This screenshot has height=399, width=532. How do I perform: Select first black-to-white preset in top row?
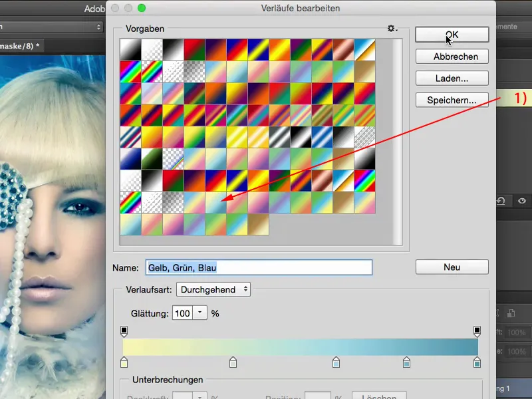[130, 50]
